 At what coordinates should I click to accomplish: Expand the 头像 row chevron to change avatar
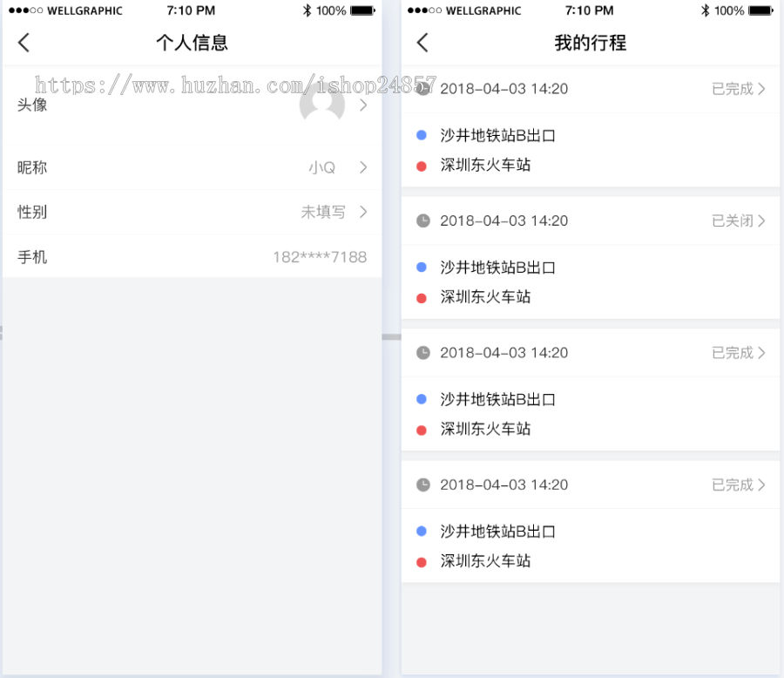pos(365,105)
